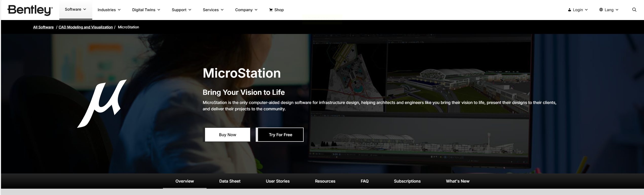Expand the Company dropdown
The image size is (644, 195).
[x=246, y=10]
